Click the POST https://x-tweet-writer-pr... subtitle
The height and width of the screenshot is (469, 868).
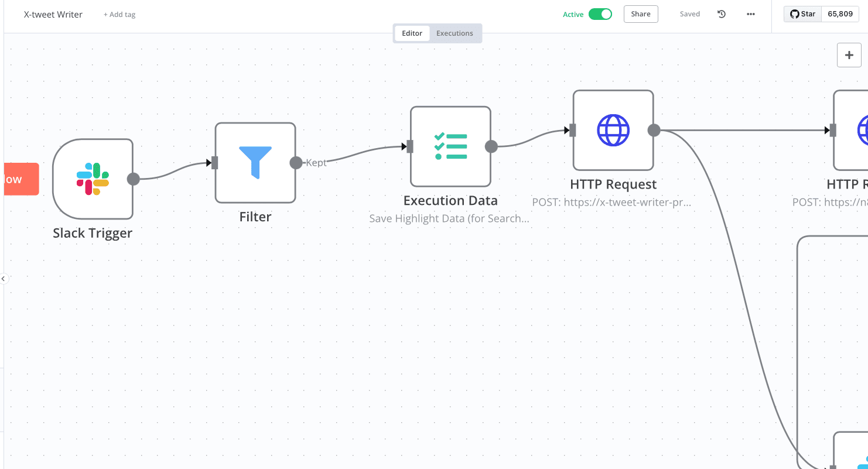pos(612,202)
